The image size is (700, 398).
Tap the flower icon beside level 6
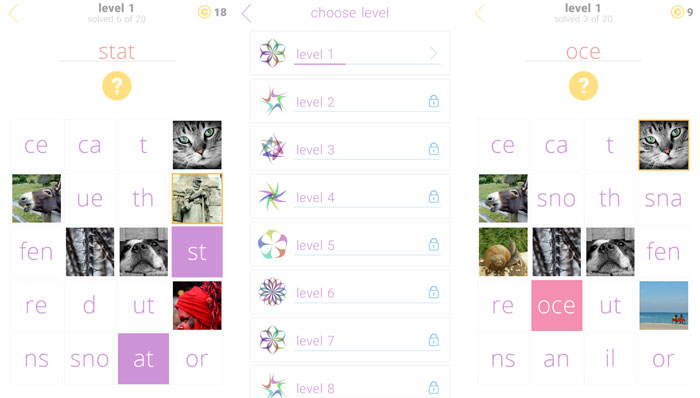pyautogui.click(x=272, y=292)
